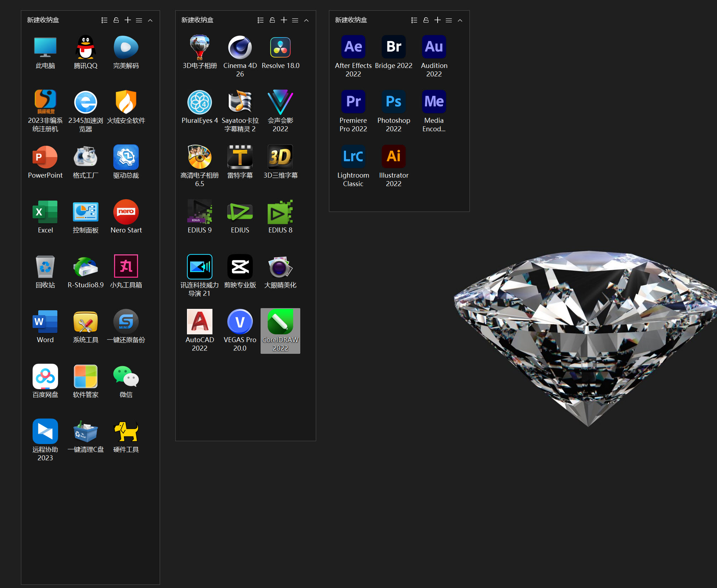
Task: Open DaVinci Resolve 18.0 icon
Action: (280, 47)
